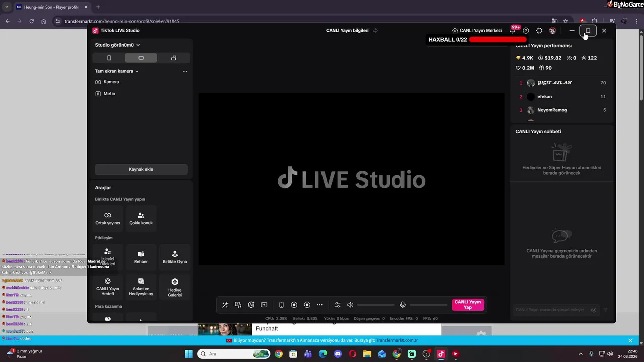Open the profile avatar menu

coord(552,31)
